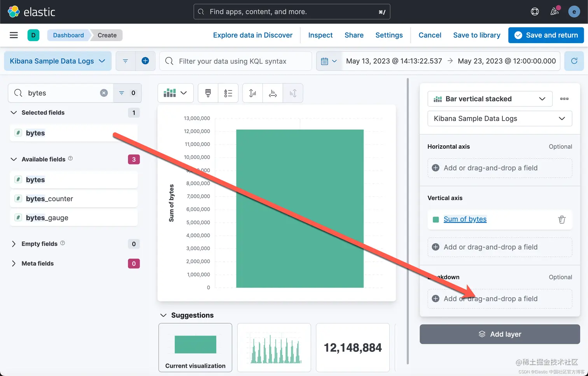
Task: Click Save and return button
Action: pos(546,35)
